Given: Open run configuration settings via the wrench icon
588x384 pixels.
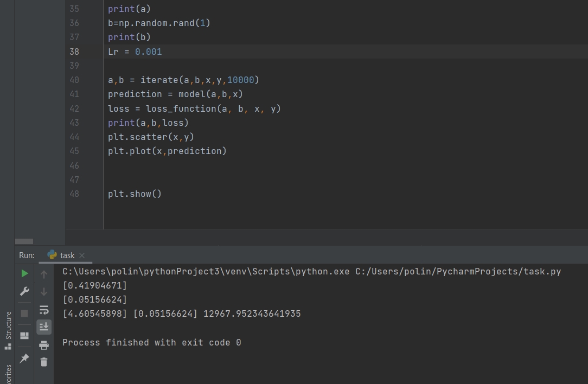Looking at the screenshot, I should click(24, 291).
